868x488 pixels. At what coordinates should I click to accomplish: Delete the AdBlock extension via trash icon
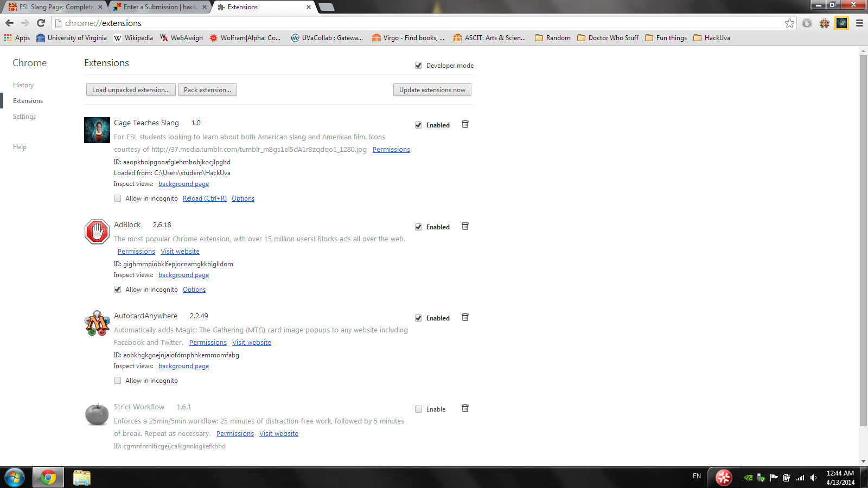[x=465, y=226]
